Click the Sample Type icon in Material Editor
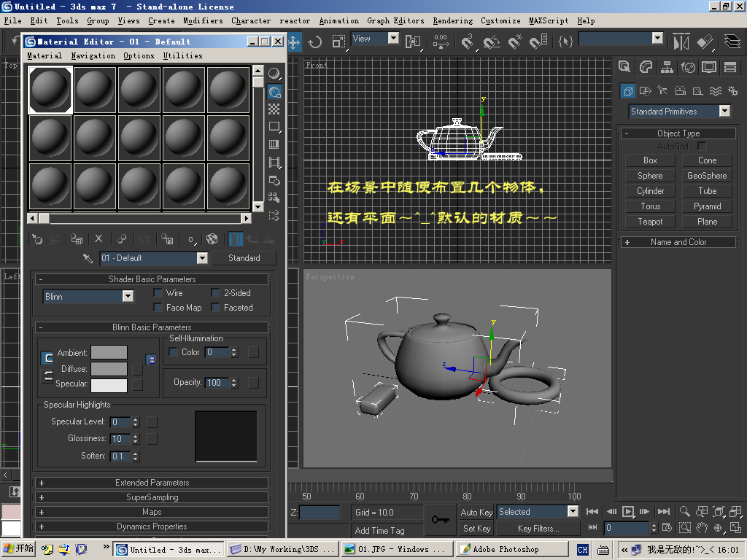The width and height of the screenshot is (747, 560). click(x=274, y=74)
